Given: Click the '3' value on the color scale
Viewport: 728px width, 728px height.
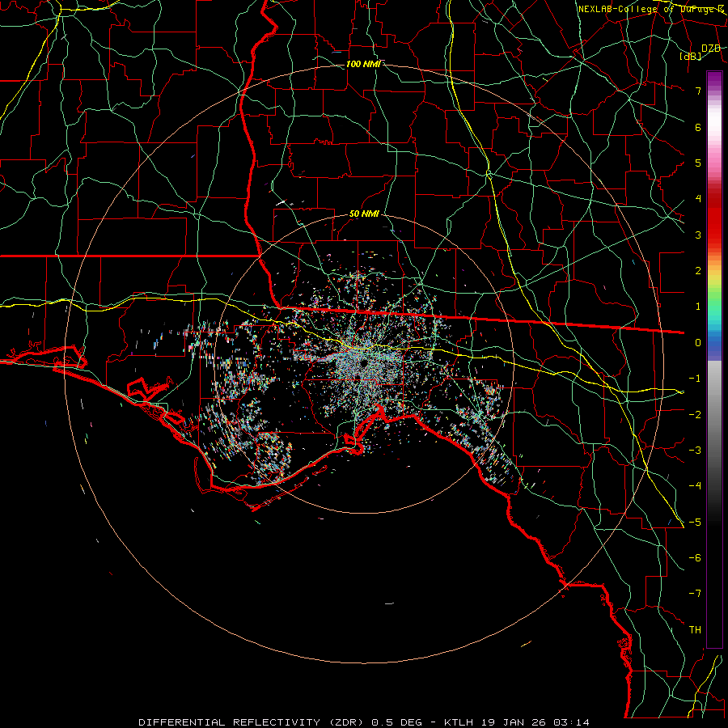Looking at the screenshot, I should coord(698,235).
